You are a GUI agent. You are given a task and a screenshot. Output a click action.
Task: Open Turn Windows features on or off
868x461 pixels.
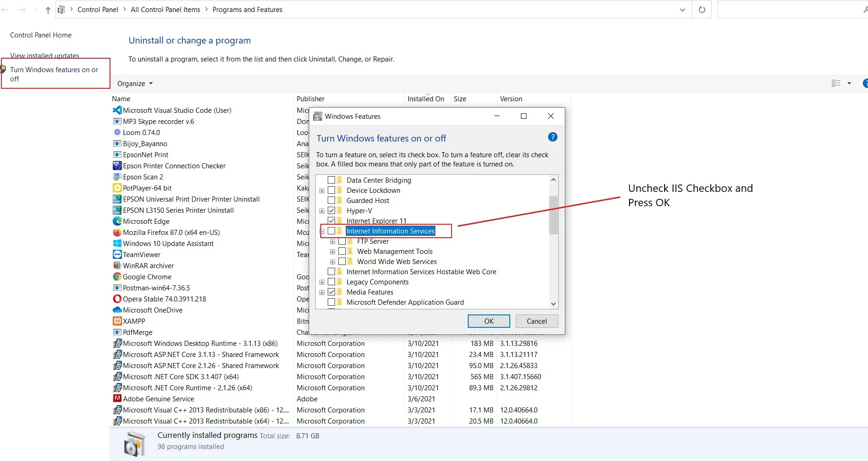(x=54, y=74)
